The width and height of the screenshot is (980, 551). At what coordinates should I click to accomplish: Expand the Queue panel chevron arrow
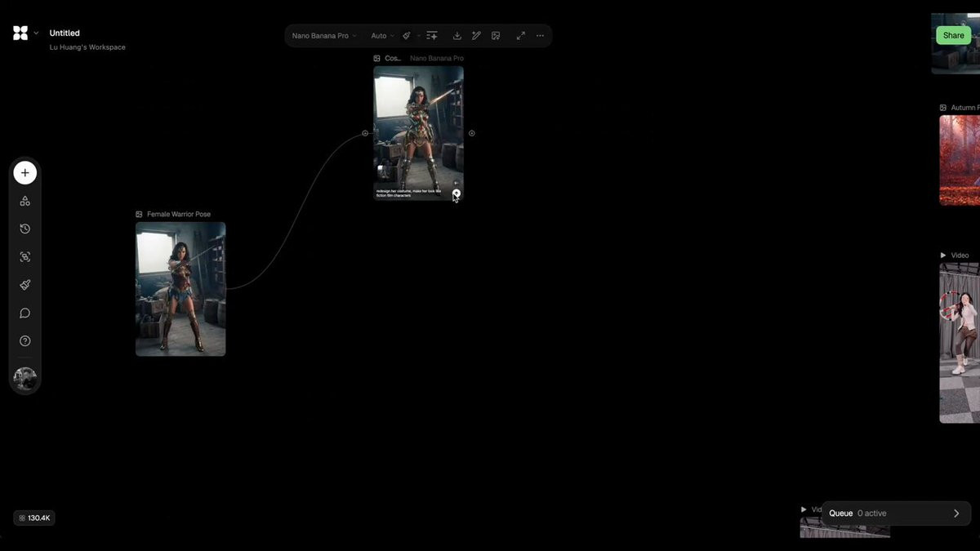tap(956, 513)
